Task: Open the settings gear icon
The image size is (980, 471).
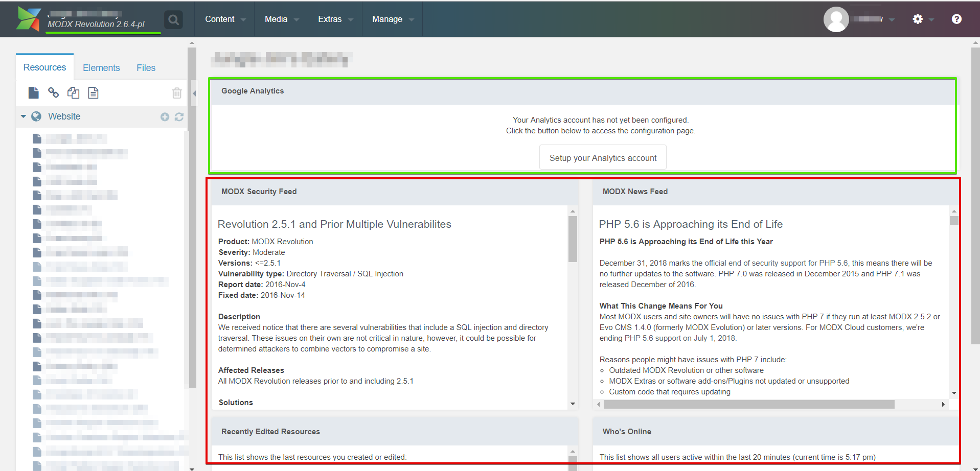Action: click(918, 19)
